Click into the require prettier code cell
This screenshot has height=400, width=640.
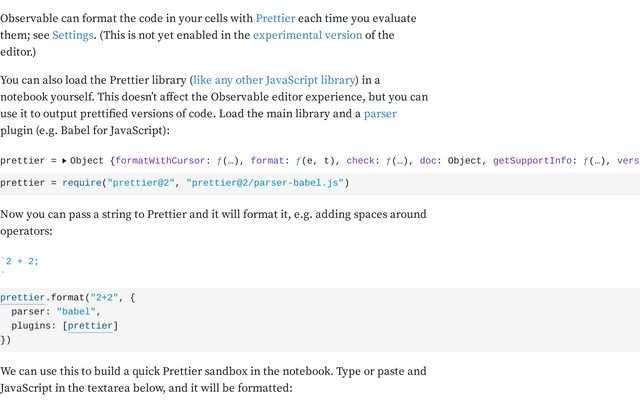[320, 183]
